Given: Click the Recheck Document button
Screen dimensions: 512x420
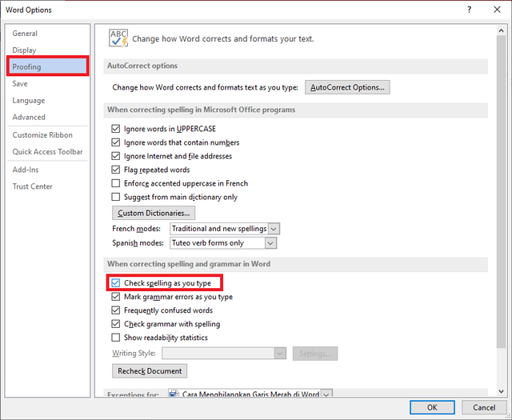Looking at the screenshot, I should (150, 371).
